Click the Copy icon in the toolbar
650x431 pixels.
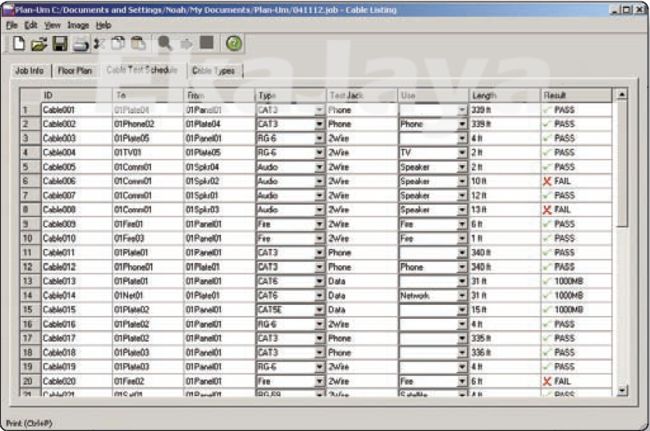coord(117,44)
